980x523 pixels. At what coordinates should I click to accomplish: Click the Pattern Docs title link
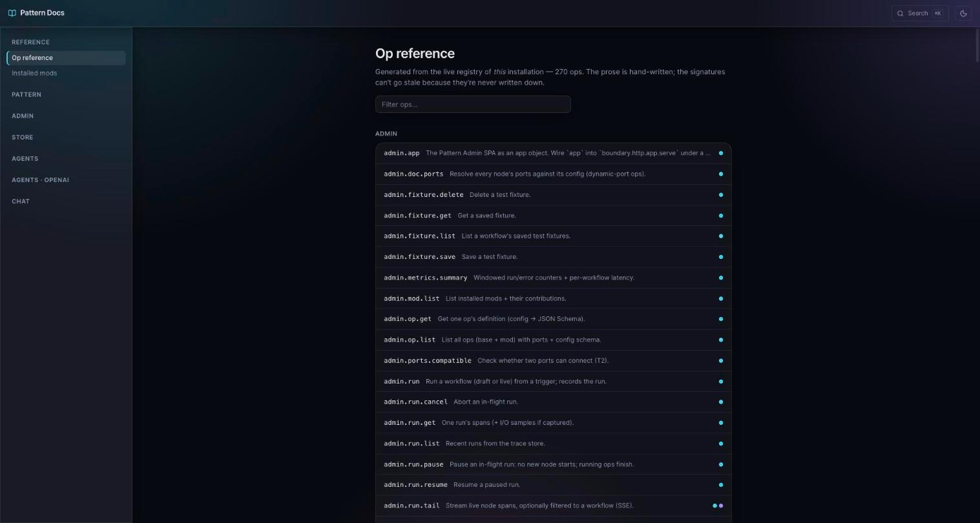click(42, 13)
